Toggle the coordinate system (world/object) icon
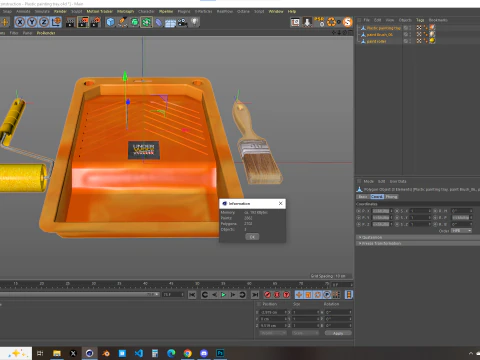The width and height of the screenshot is (480, 360). pyautogui.click(x=56, y=22)
